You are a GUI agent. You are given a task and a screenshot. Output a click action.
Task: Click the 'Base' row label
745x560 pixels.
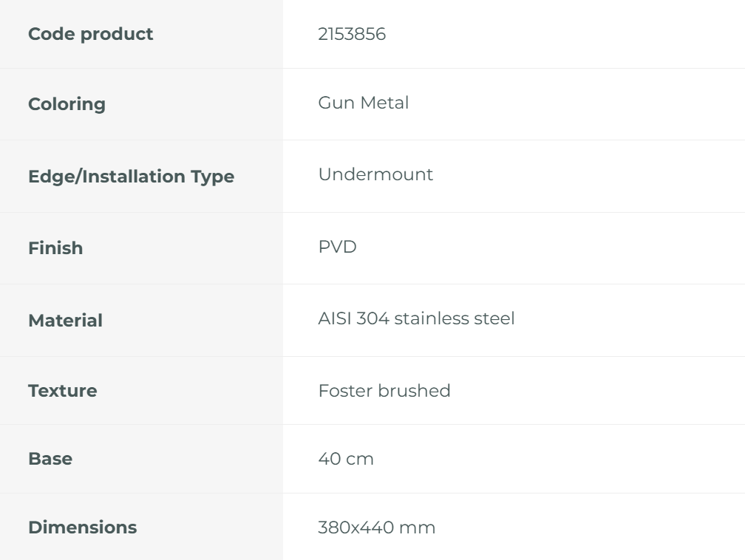[x=50, y=459]
